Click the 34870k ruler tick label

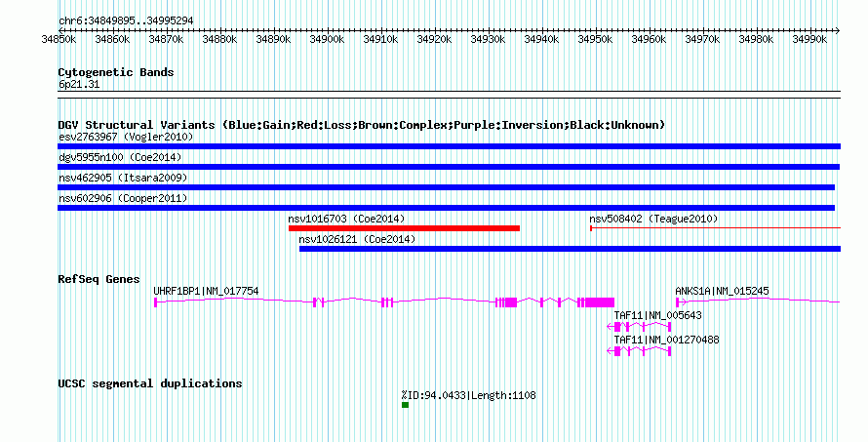click(x=166, y=39)
